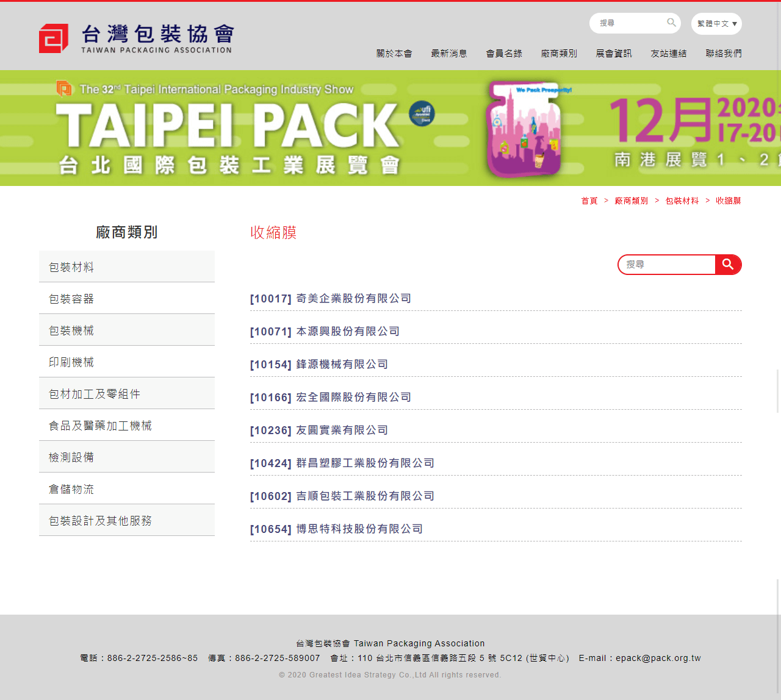This screenshot has width=781, height=700.
Task: Select 食品及醫藥加工機械 in the sidebar
Action: click(127, 425)
